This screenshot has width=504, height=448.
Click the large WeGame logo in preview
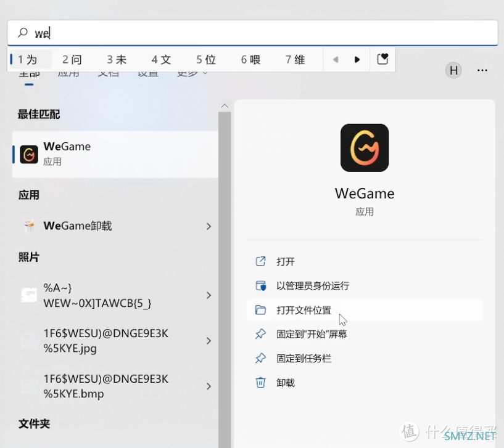tap(365, 148)
